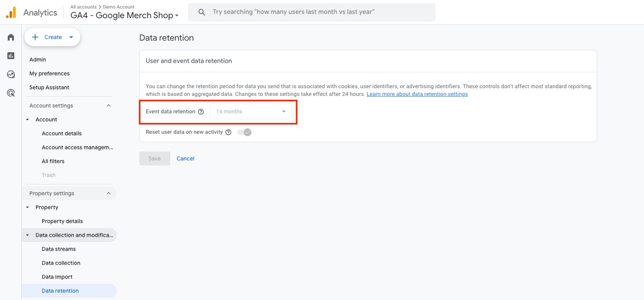
Task: Go to Account details
Action: click(62, 133)
